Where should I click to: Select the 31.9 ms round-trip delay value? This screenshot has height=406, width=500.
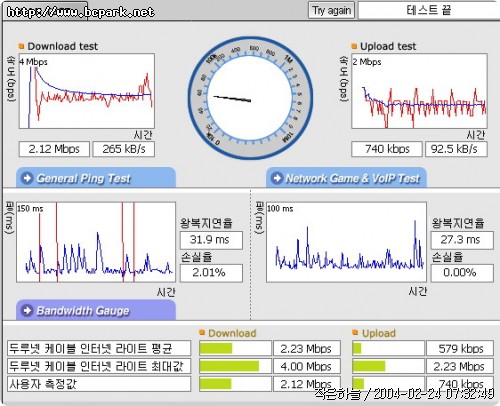point(211,240)
